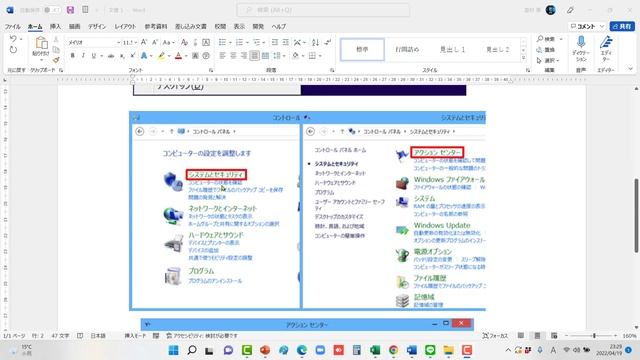
Task: Center align the paragraph
Action: pyautogui.click(x=233, y=56)
